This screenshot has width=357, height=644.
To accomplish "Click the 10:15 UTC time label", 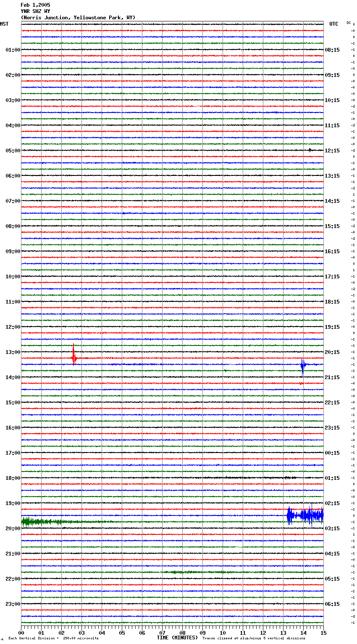I will (x=332, y=100).
